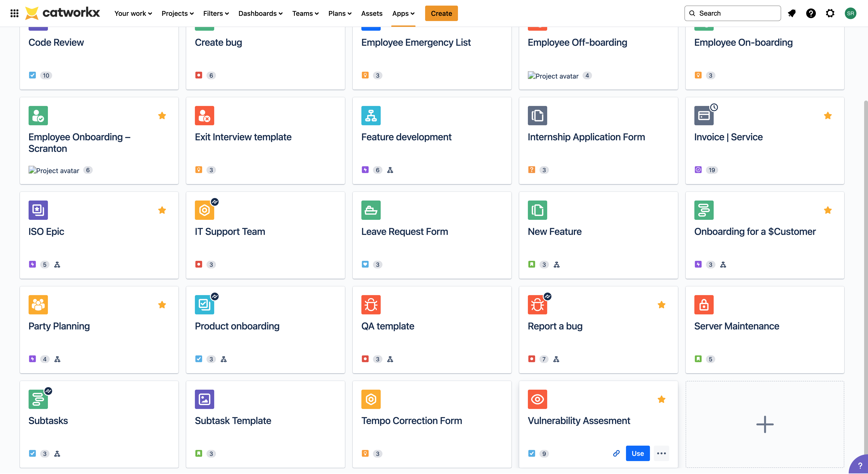Image resolution: width=868 pixels, height=474 pixels.
Task: Open the app switcher grid icon
Action: 14,14
